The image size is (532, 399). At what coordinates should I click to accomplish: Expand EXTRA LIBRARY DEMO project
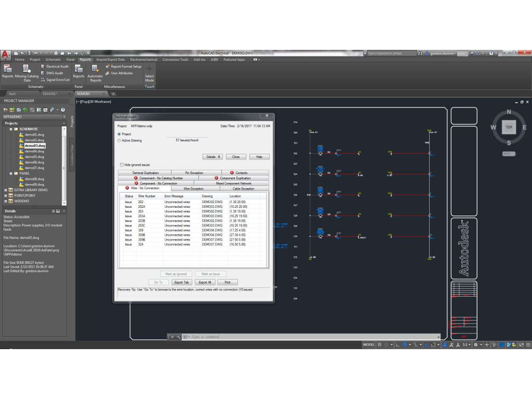pos(5,190)
